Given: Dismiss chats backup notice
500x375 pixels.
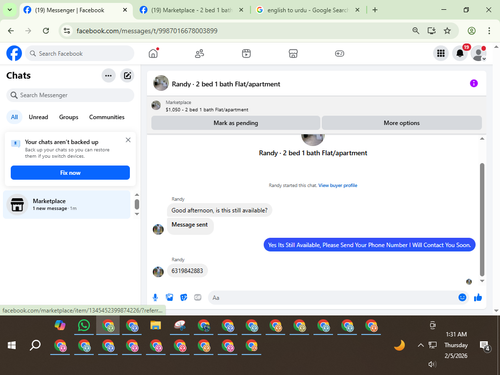Looking at the screenshot, I should tap(128, 140).
